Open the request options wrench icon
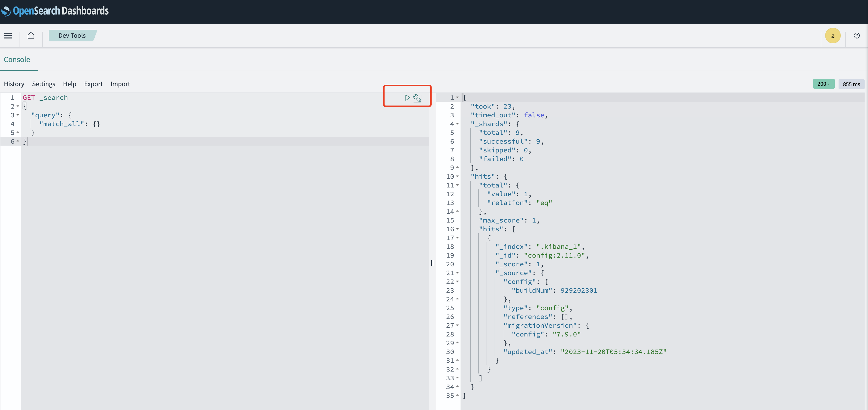 (417, 98)
